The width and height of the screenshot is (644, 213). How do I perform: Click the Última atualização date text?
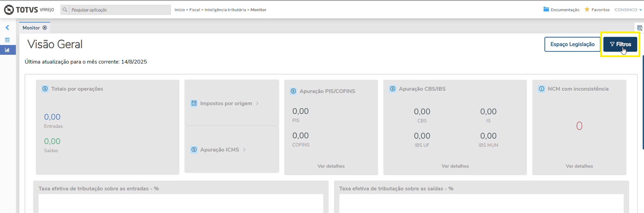point(86,62)
